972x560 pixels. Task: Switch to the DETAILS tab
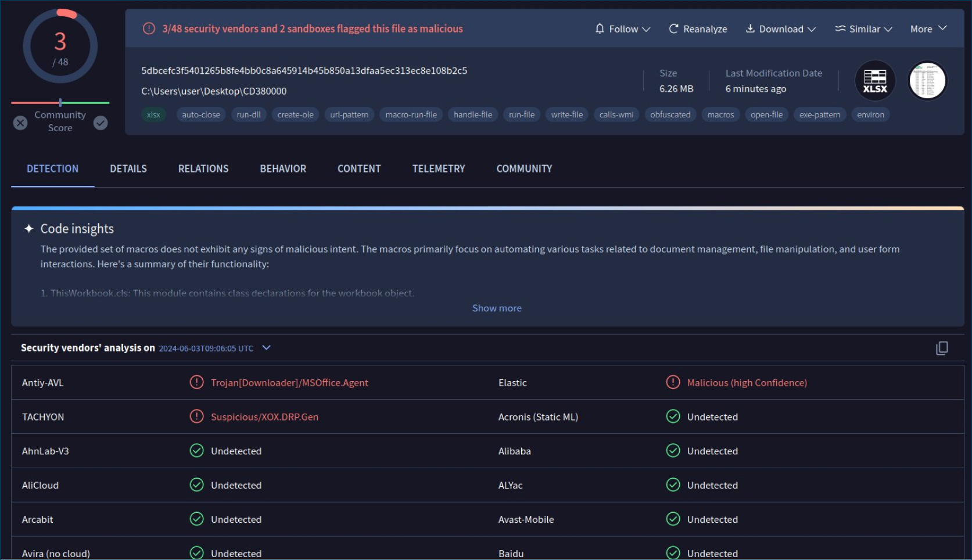128,168
